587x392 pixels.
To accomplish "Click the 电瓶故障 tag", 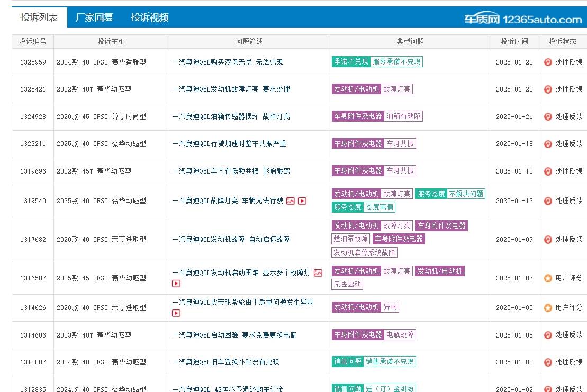I will (x=400, y=334).
